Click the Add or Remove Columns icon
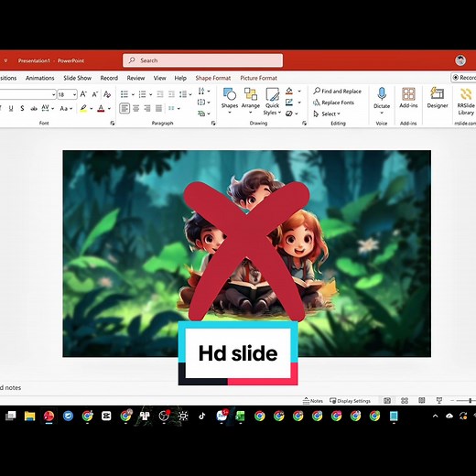The image size is (476, 476). point(171,108)
